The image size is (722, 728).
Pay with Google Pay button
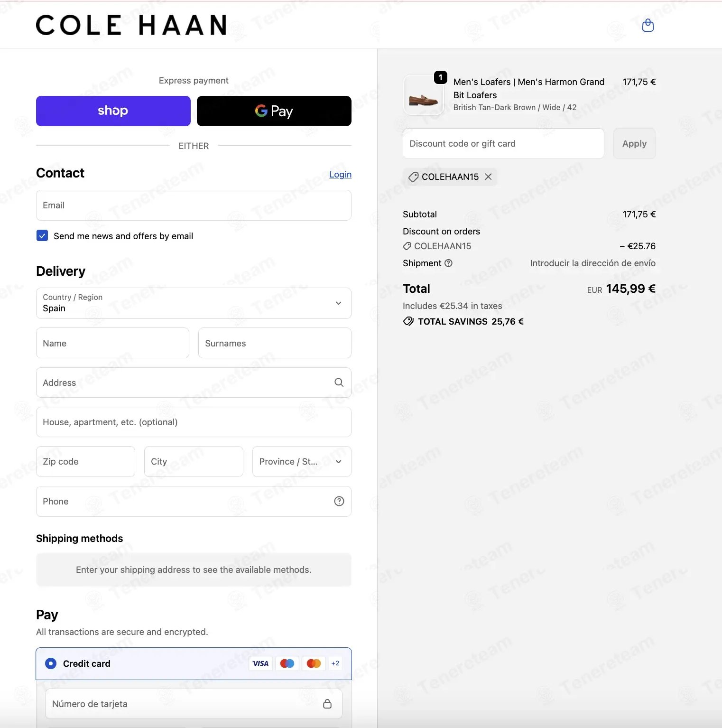tap(274, 111)
